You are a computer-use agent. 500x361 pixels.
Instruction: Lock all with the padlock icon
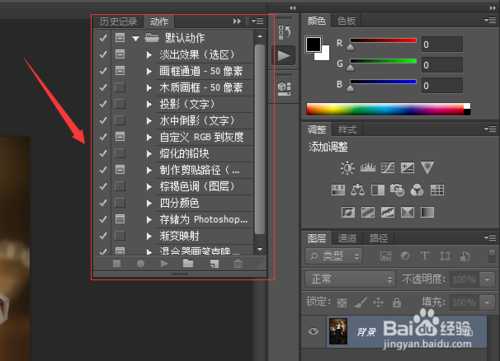[x=396, y=303]
